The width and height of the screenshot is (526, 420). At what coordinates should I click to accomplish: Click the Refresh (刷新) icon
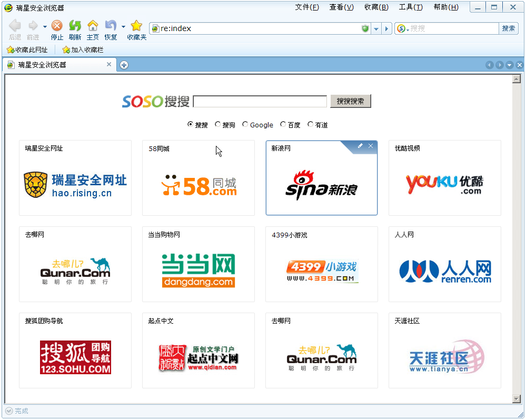[x=75, y=25]
